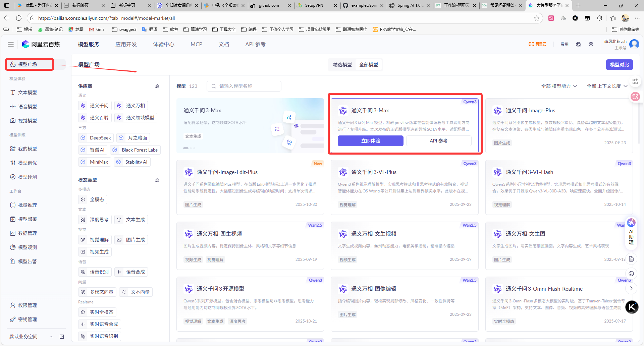Open the 应用开发 top menu
644x346 pixels.
pyautogui.click(x=126, y=44)
